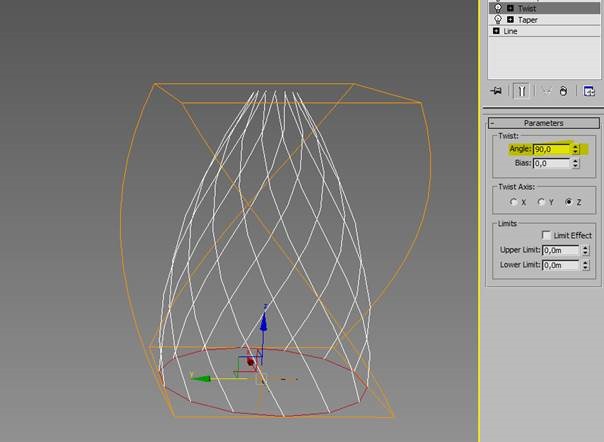Select Y twist axis radio button
604x442 pixels.
coord(541,202)
